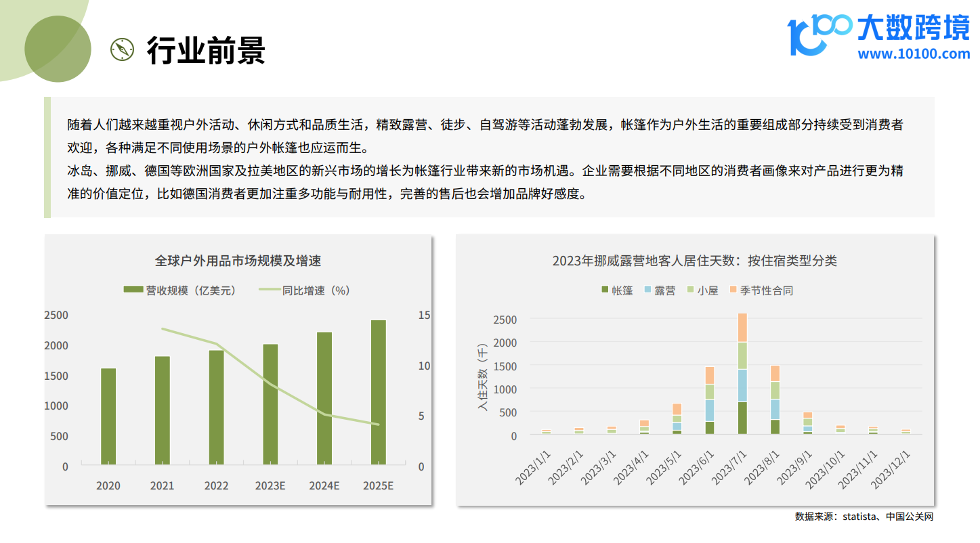Open the www.10100.com link
The image size is (980, 543).
pos(914,53)
